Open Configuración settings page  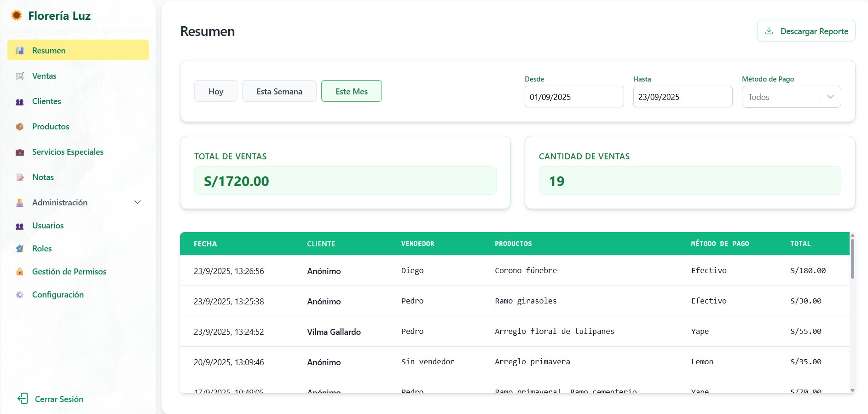(58, 295)
